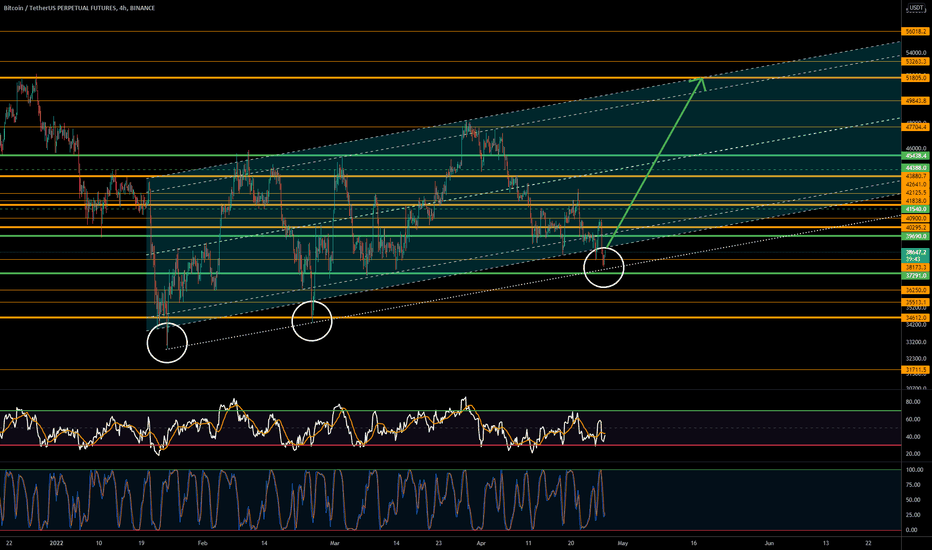Open the USDT currency selector
Image resolution: width=932 pixels, height=550 pixels.
[916, 8]
